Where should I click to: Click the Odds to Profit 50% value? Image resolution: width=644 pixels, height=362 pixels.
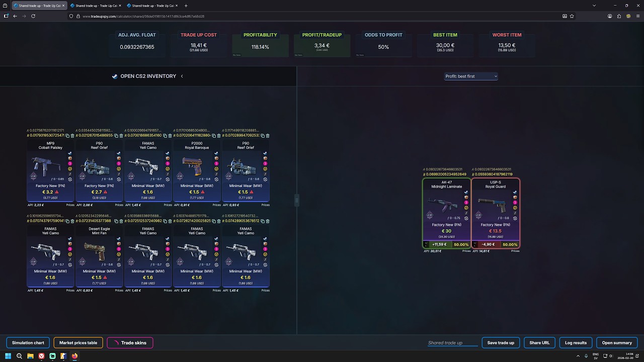click(383, 47)
